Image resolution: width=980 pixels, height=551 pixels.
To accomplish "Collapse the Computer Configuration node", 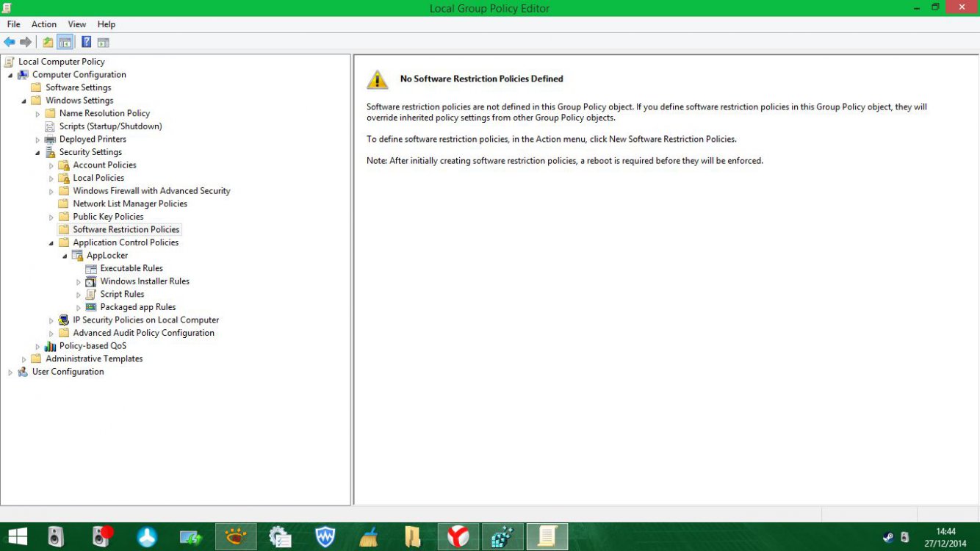I will click(x=10, y=75).
